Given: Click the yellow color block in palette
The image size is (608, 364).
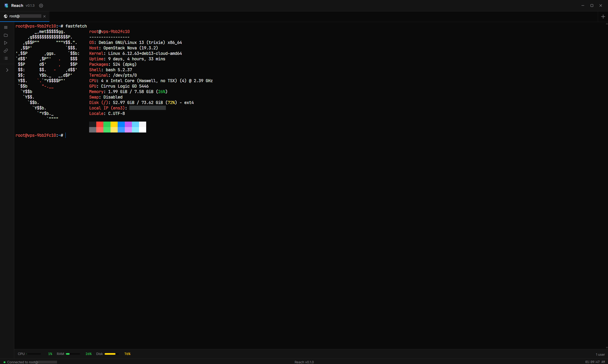Looking at the screenshot, I should pos(114,124).
